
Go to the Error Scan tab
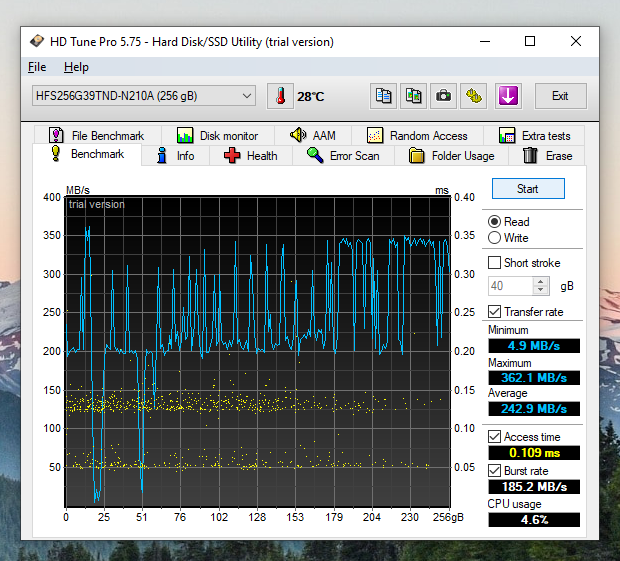click(343, 156)
